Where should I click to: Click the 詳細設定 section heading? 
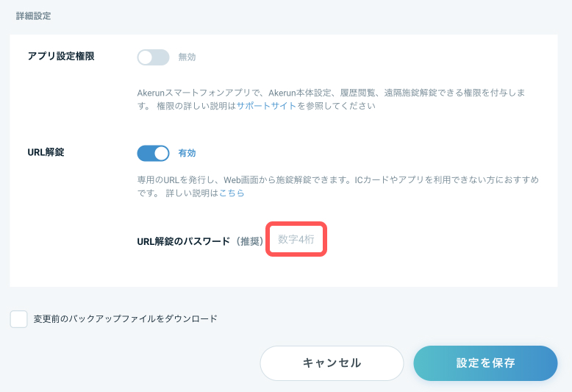point(33,16)
